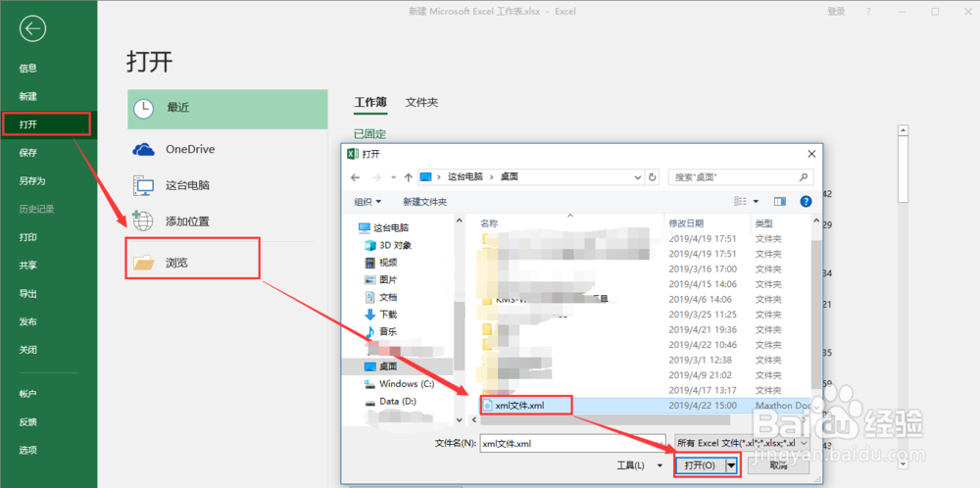Select 文档 in navigation tree
This screenshot has width=980, height=488.
pyautogui.click(x=380, y=297)
